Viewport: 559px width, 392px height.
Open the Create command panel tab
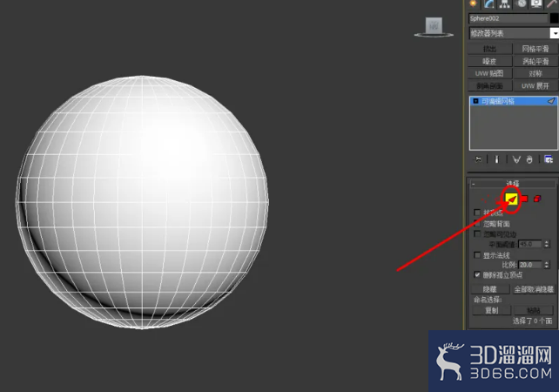473,3
